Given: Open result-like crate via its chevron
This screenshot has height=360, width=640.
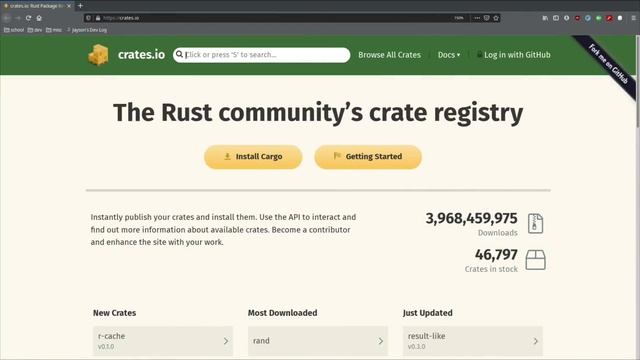Looking at the screenshot, I should point(535,341).
